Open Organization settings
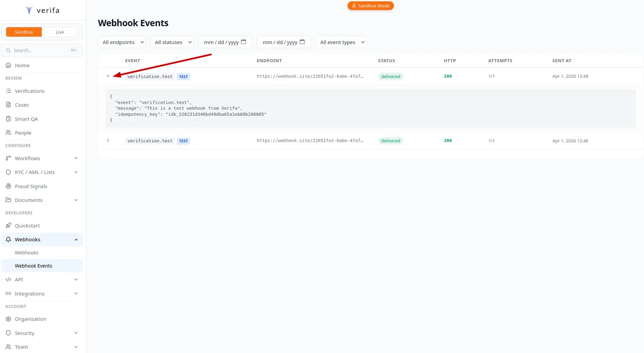Viewport: 644px width, 353px height. tap(42, 319)
